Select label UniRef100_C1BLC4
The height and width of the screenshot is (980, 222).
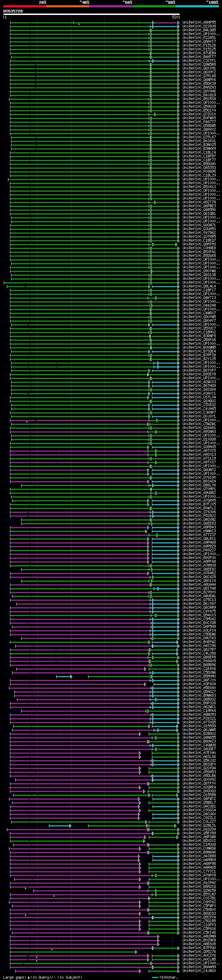point(199,153)
